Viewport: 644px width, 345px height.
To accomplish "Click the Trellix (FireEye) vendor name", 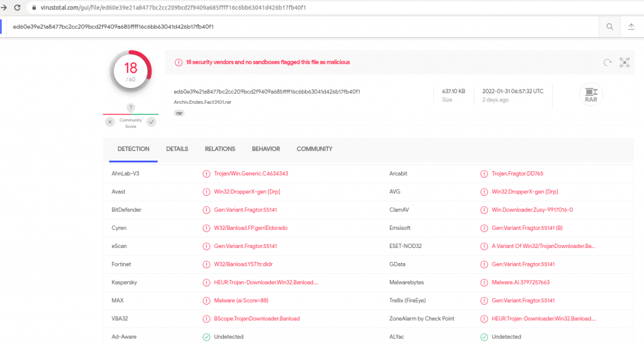I will (408, 300).
